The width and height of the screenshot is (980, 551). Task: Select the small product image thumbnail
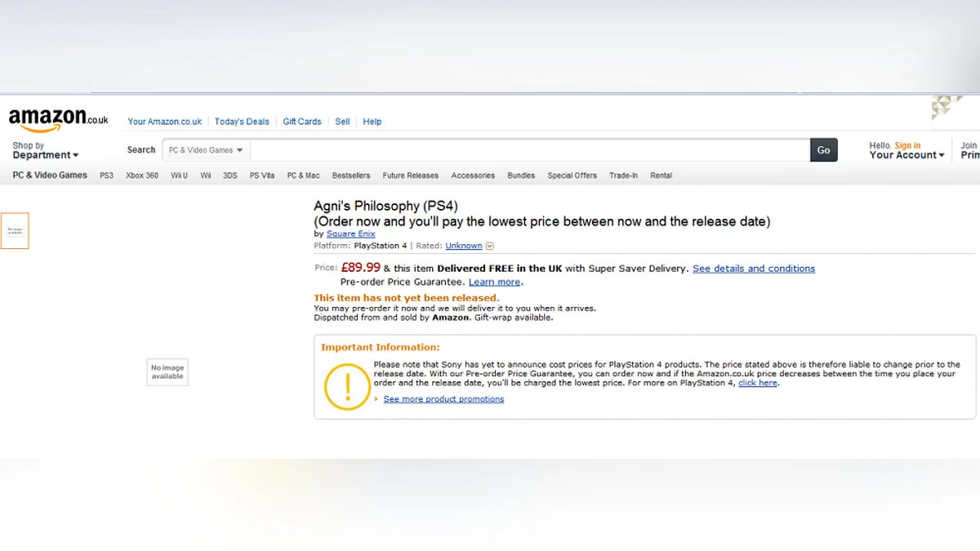point(15,231)
